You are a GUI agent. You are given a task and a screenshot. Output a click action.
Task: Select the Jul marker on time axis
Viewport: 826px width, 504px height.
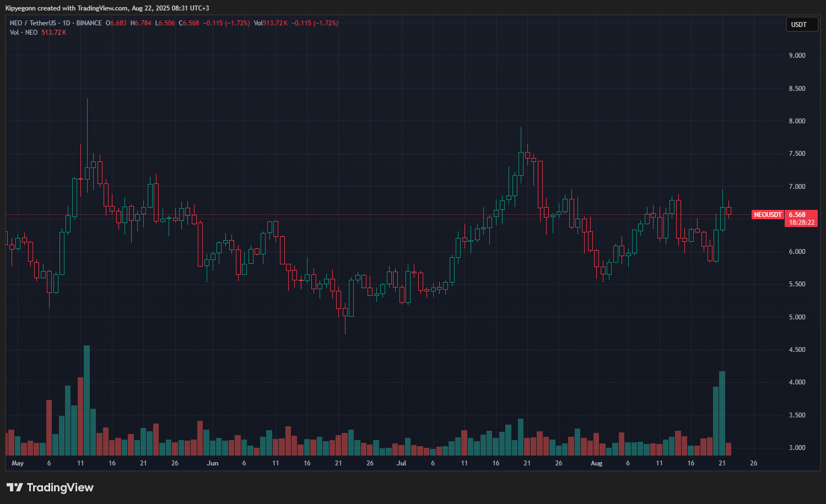coord(401,463)
